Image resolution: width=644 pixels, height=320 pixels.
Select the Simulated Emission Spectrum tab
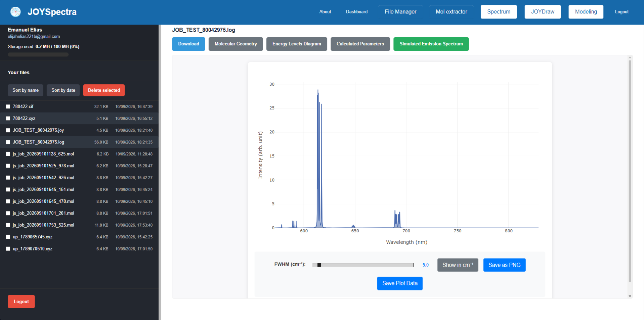(x=431, y=44)
